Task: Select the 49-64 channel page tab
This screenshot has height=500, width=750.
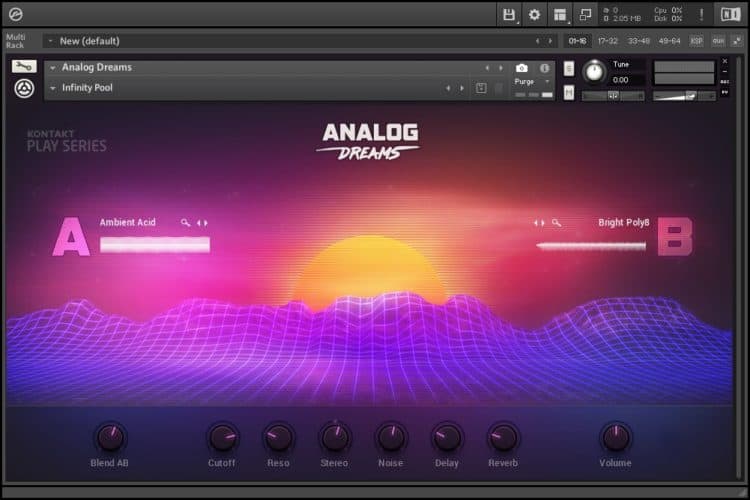Action: (669, 41)
